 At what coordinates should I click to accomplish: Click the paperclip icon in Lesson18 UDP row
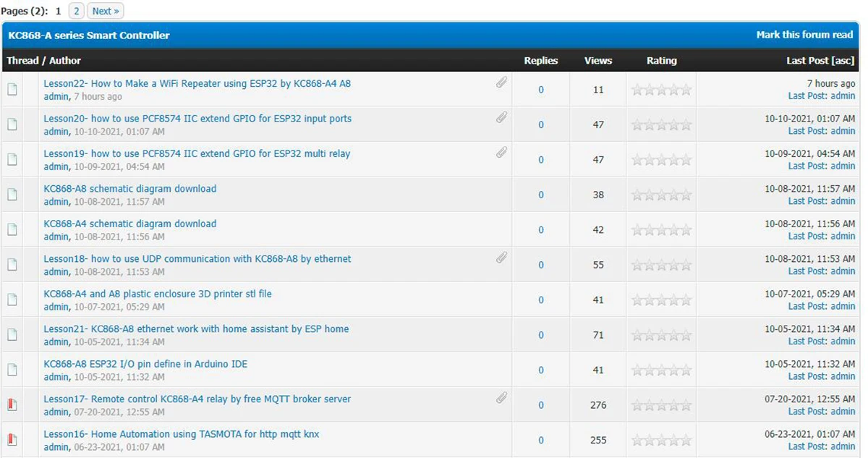pyautogui.click(x=501, y=258)
